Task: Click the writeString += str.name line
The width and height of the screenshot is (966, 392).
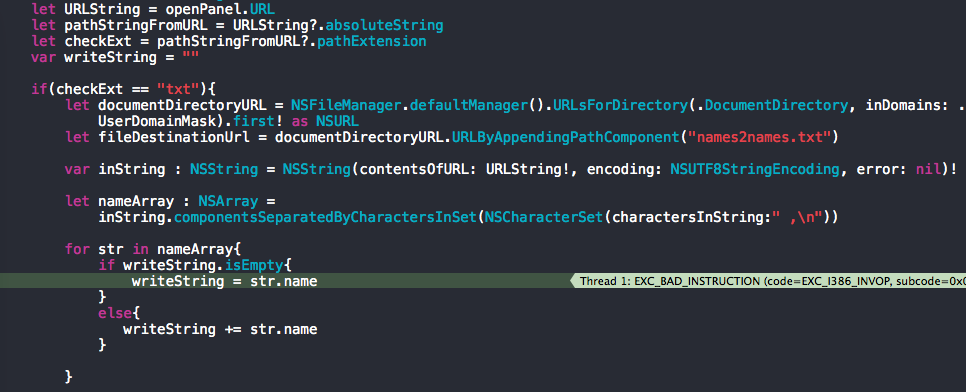Action: coord(220,330)
